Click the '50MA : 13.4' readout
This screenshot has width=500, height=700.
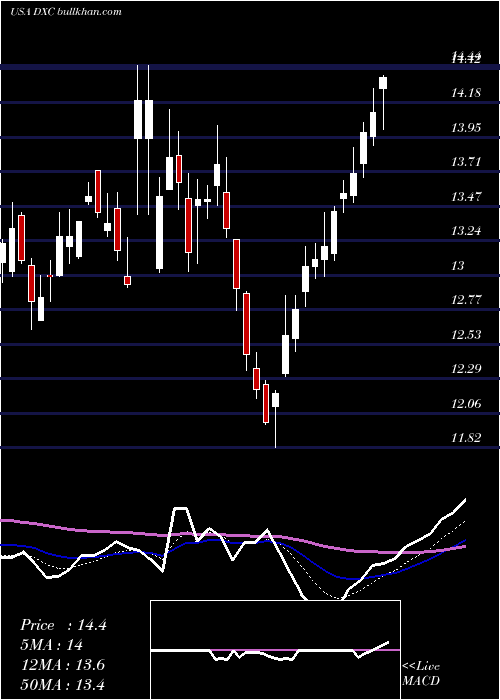[x=62, y=684]
